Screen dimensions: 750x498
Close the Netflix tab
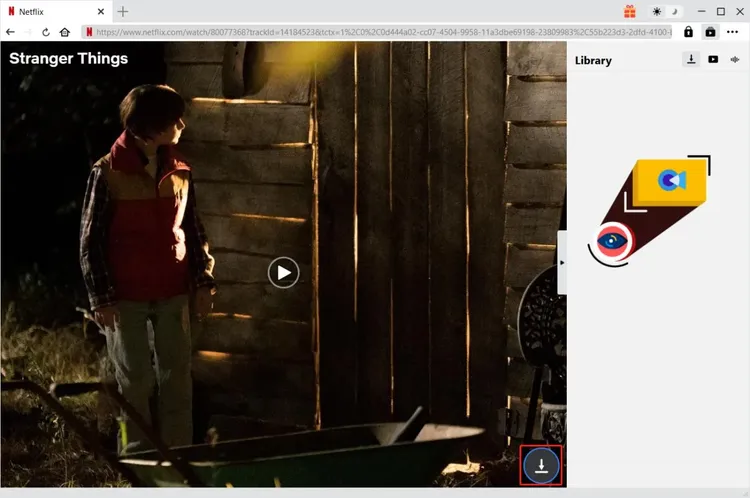99,11
